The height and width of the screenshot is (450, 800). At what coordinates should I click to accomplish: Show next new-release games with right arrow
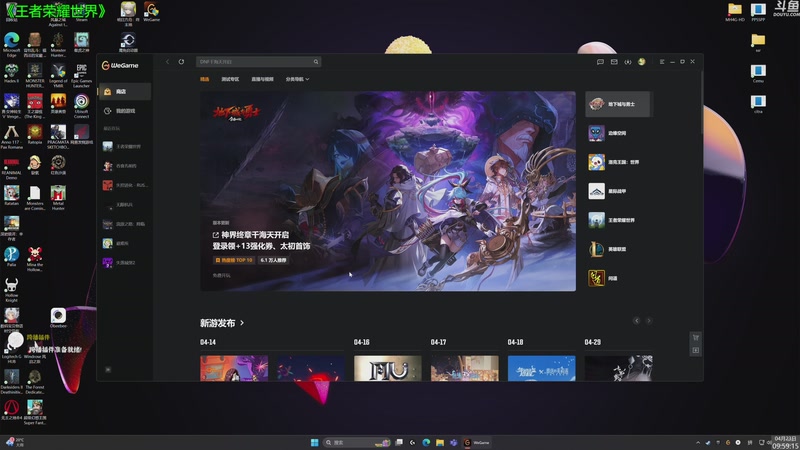point(648,321)
